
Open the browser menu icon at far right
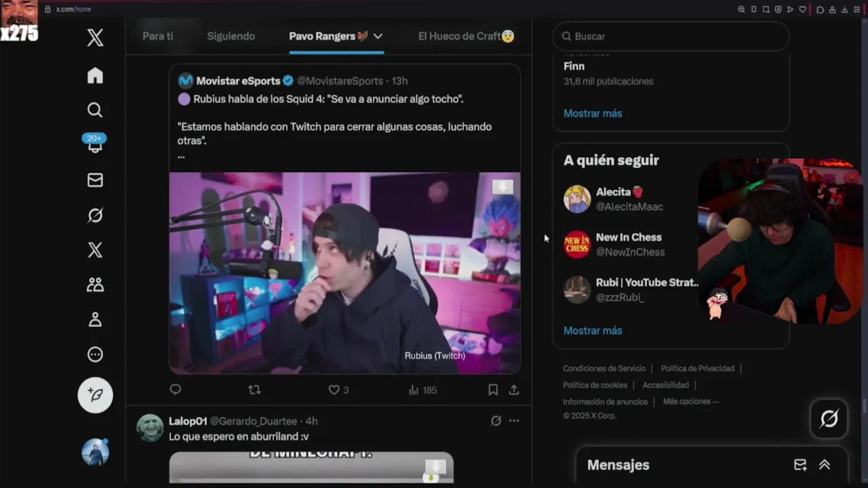(856, 9)
